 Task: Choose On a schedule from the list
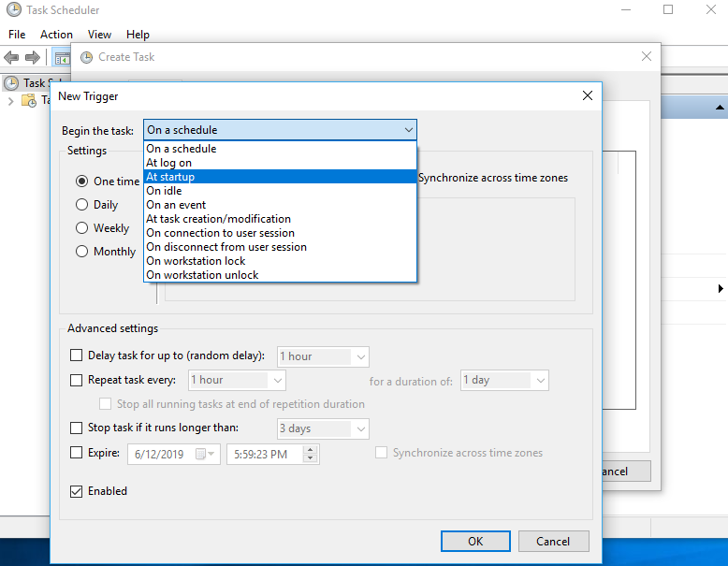280,149
